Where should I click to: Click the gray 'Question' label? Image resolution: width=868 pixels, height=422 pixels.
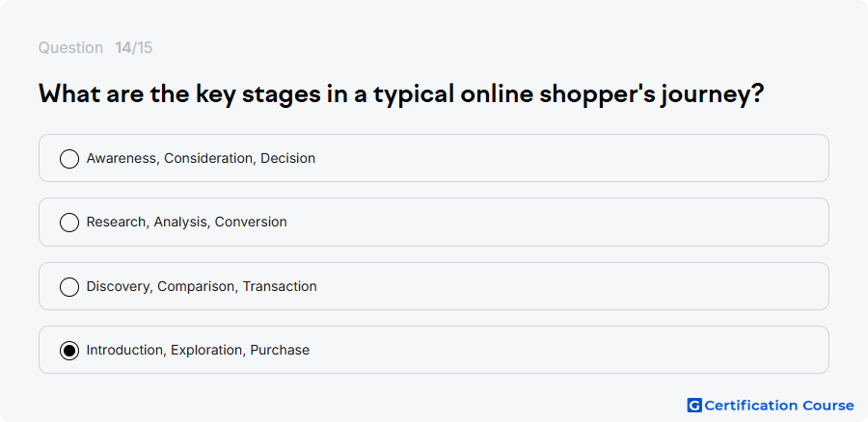[x=70, y=48]
